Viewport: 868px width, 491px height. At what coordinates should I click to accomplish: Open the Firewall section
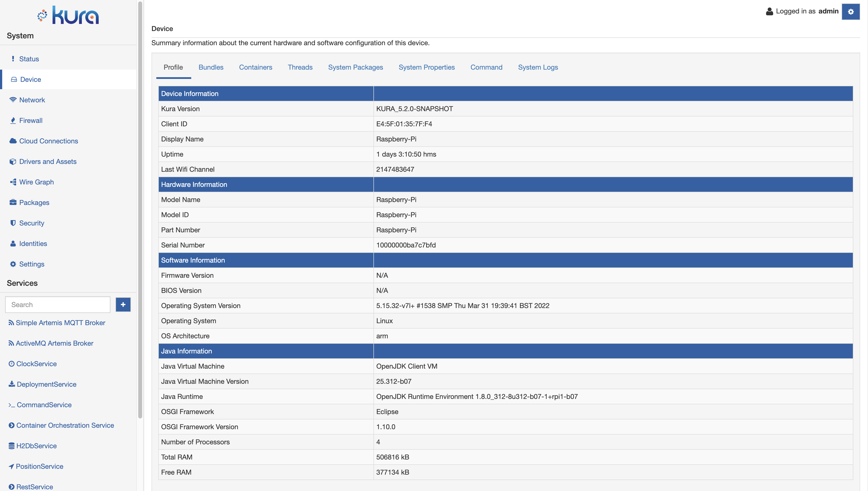30,120
